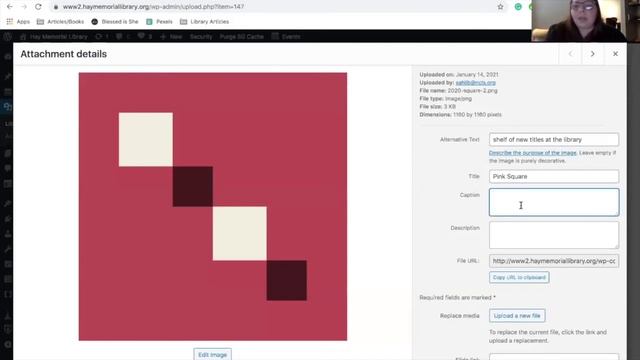Click the pink square image preview

[x=213, y=207]
